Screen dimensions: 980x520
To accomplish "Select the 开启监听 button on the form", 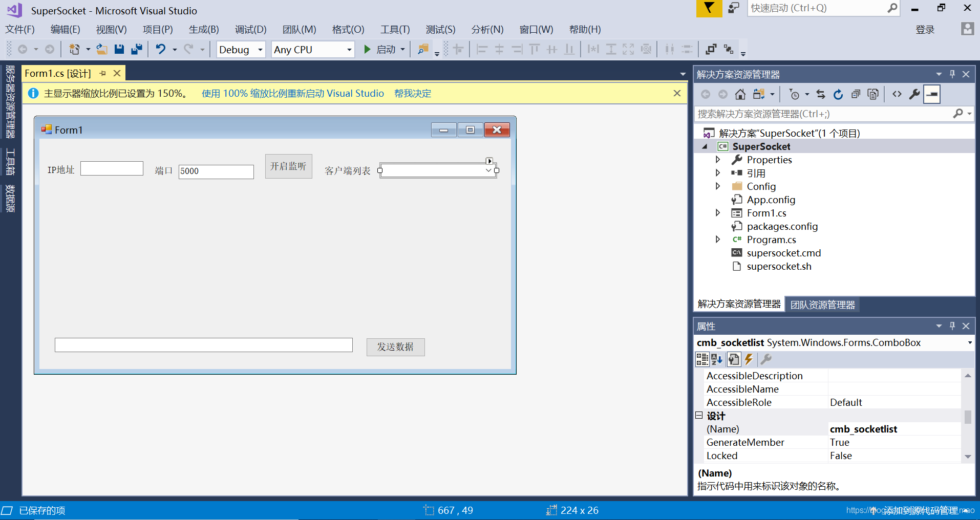I will click(289, 166).
